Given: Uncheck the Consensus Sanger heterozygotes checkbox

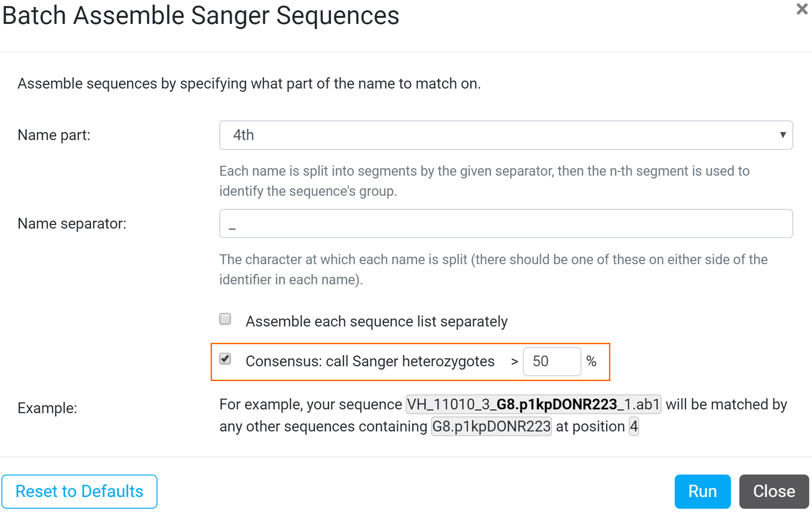Looking at the screenshot, I should click(x=226, y=359).
